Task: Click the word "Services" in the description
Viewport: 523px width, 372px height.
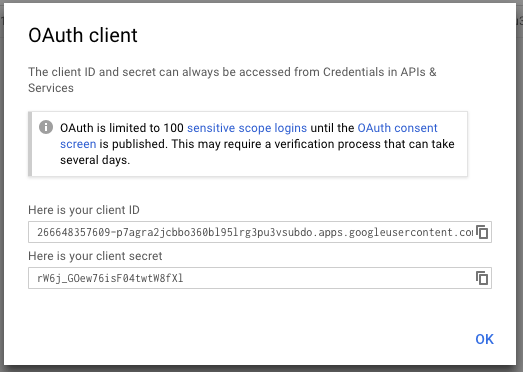Action: 51,88
